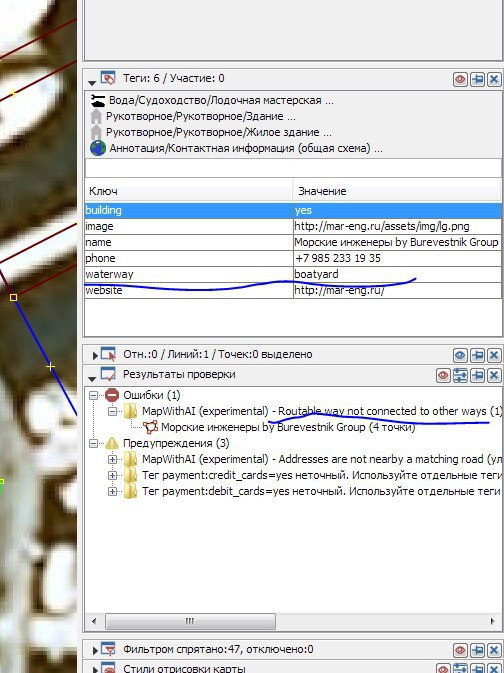The width and height of the screenshot is (504, 673).
Task: Select the phone key row
Action: tap(188, 258)
